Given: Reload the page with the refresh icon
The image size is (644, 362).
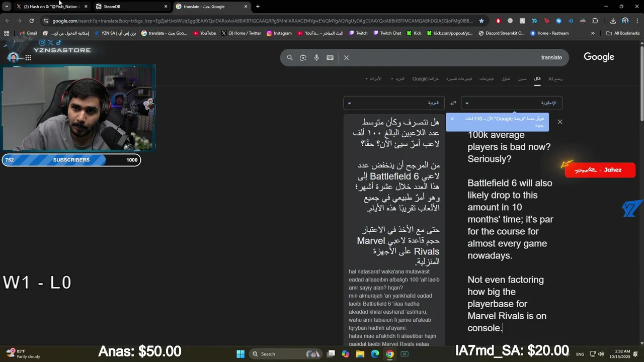Looking at the screenshot, I should pos(31,21).
